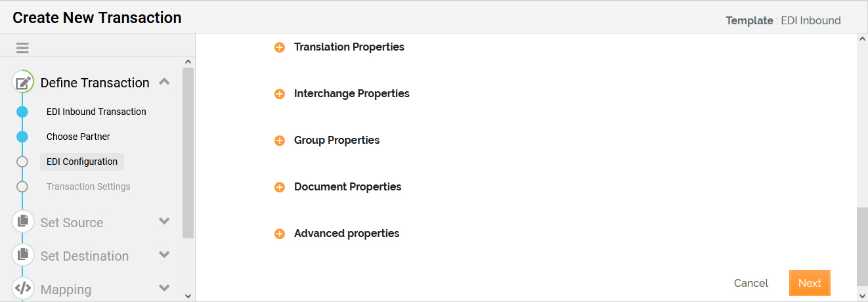Expand the Set Source section chevron
Image resolution: width=868 pixels, height=302 pixels.
[165, 221]
